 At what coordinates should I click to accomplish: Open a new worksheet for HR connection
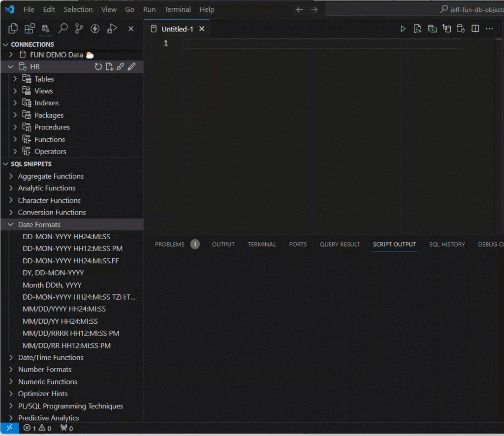109,66
